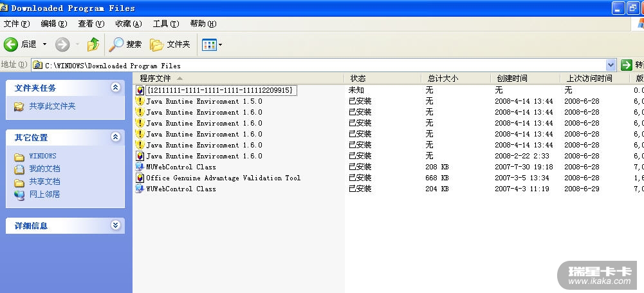Open the 文件(F) menu
The height and width of the screenshot is (293, 644).
(x=17, y=24)
